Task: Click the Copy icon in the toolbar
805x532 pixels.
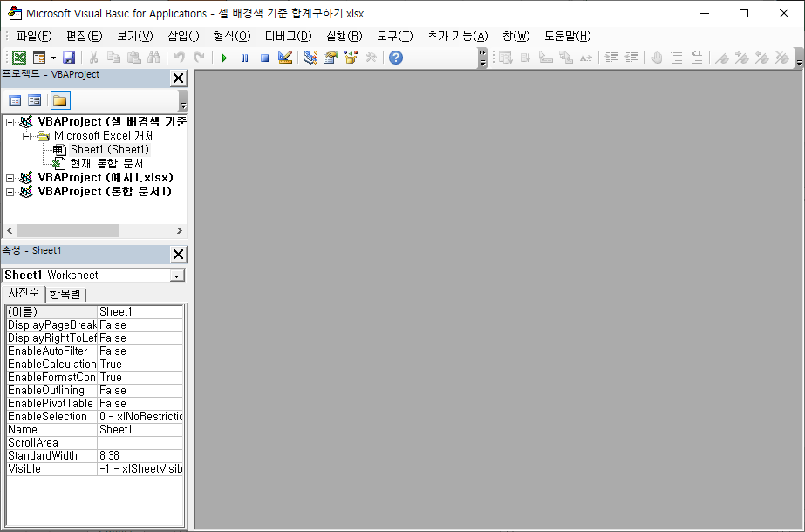Action: (x=113, y=58)
